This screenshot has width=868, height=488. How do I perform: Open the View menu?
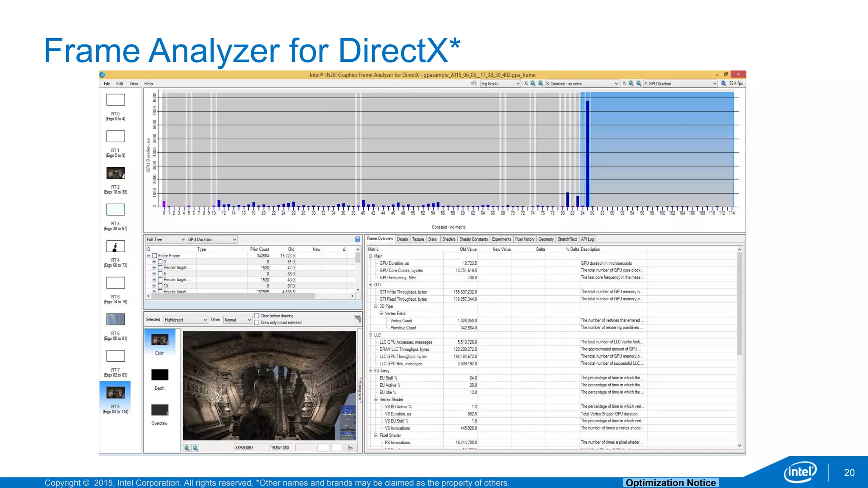point(134,84)
